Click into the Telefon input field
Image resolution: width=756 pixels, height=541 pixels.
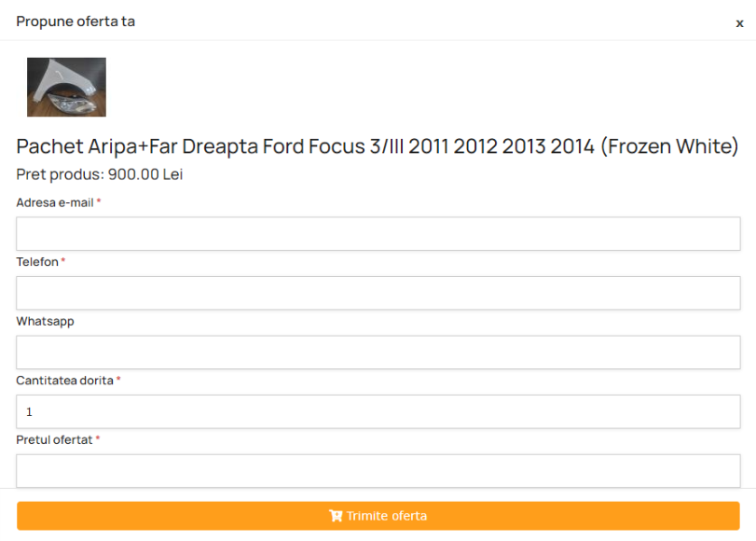point(378,293)
